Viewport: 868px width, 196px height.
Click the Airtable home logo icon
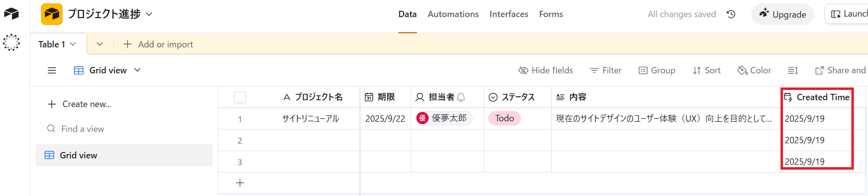click(11, 14)
